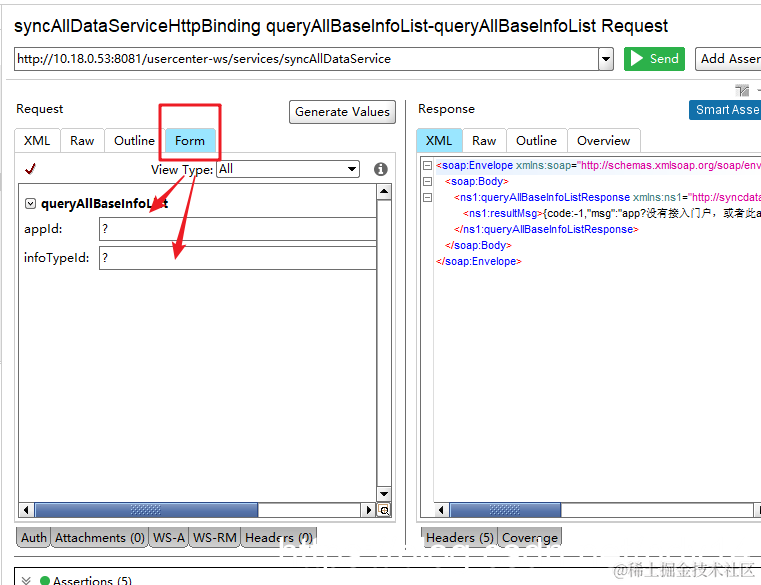Expand the Assertions panel chevron
The height and width of the screenshot is (585, 761).
point(26,581)
